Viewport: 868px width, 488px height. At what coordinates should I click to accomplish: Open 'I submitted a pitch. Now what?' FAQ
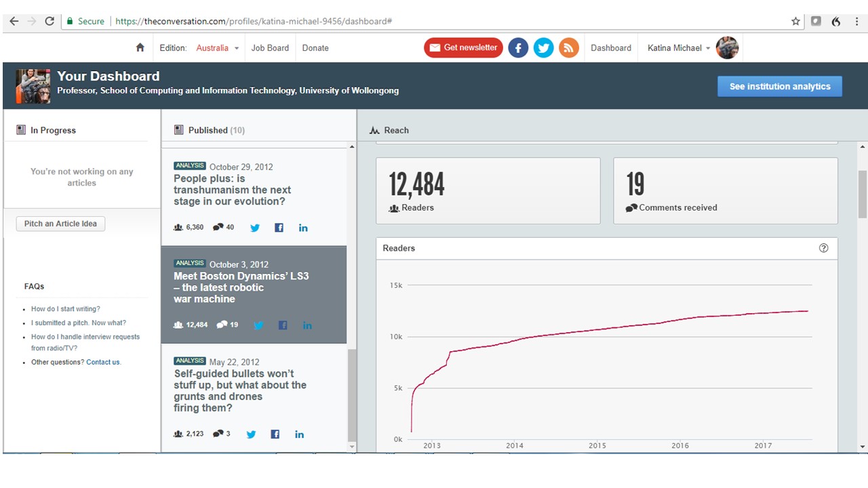(79, 323)
